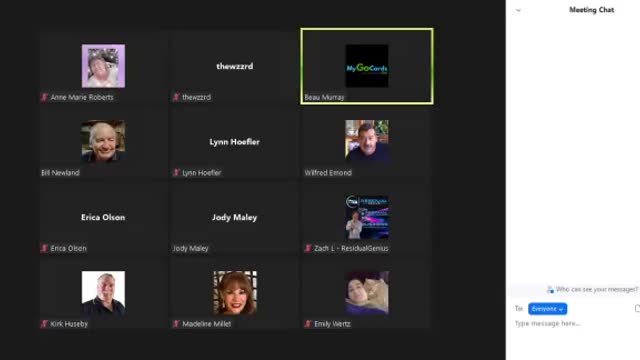This screenshot has height=360, width=640.
Task: Collapse Meeting Chat with the chevron
Action: click(x=518, y=10)
